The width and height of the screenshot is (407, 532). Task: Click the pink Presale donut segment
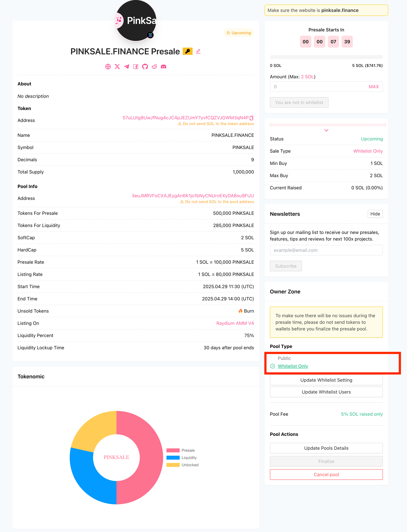pyautogui.click(x=151, y=458)
